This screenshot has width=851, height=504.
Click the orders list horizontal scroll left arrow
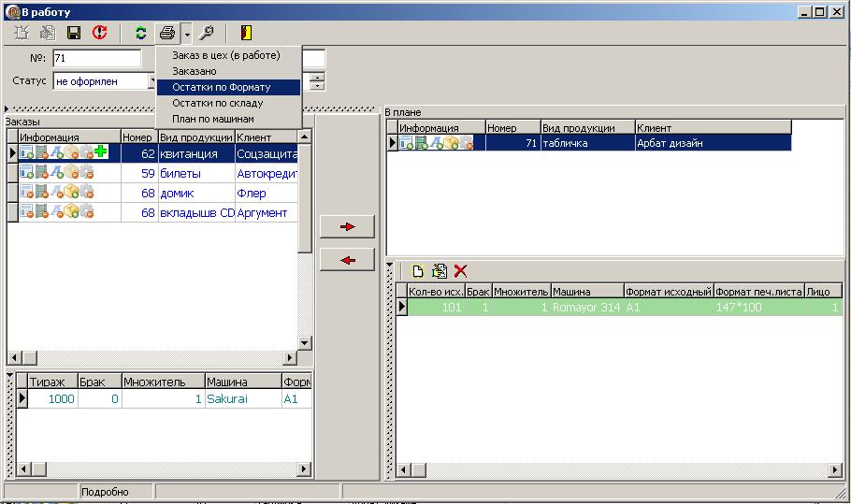[15, 357]
